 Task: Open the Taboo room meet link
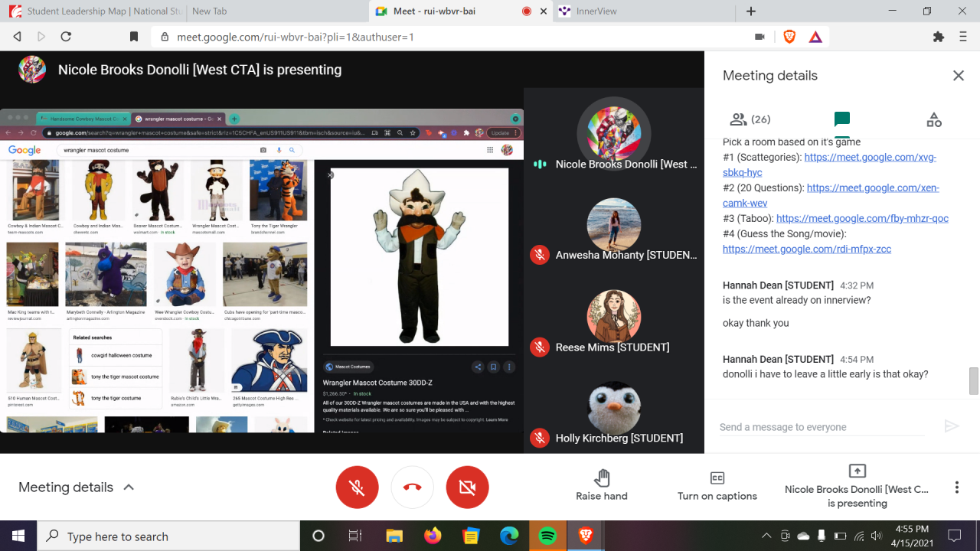(x=862, y=218)
